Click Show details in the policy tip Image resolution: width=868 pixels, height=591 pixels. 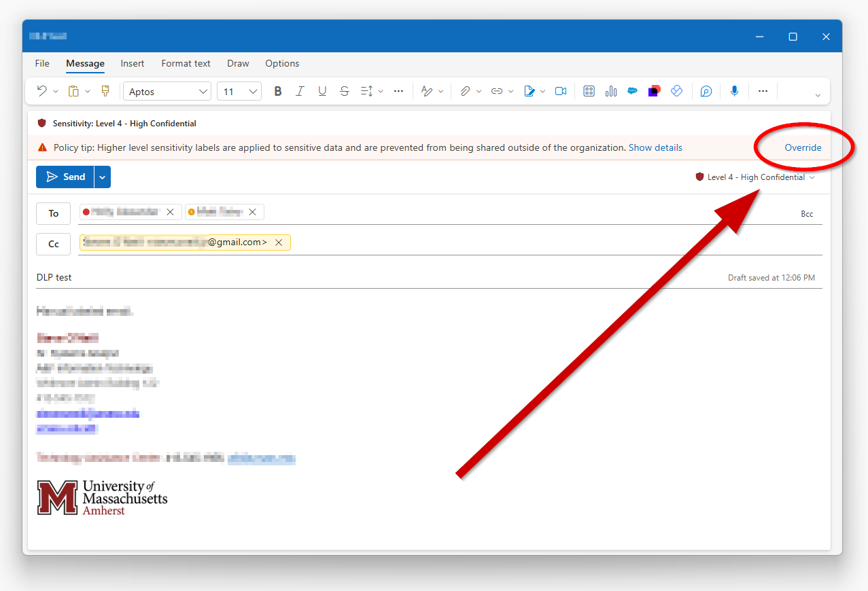(x=655, y=147)
